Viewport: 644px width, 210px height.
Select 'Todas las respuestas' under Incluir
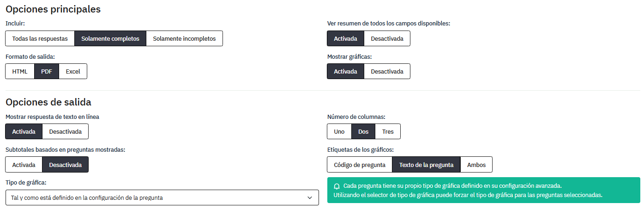click(40, 38)
